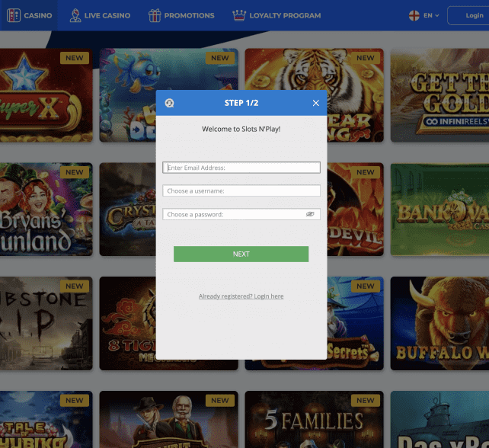The image size is (489, 448).
Task: Open the 8 Tigers game thumbnail
Action: [x=127, y=323]
